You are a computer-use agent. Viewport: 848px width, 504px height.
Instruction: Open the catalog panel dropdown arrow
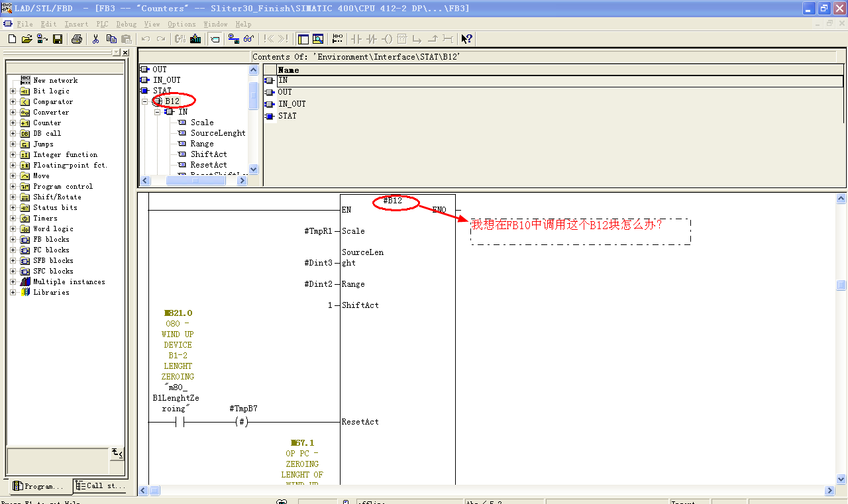[116, 52]
